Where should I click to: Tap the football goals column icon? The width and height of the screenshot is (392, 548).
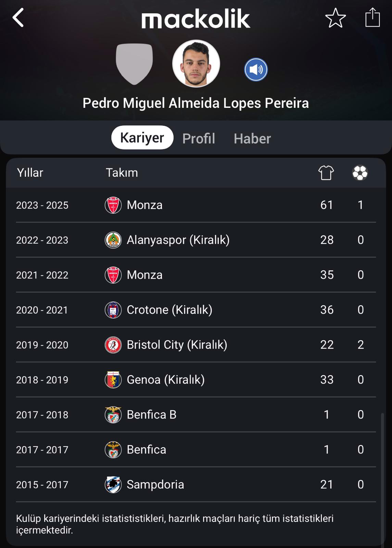(x=360, y=173)
